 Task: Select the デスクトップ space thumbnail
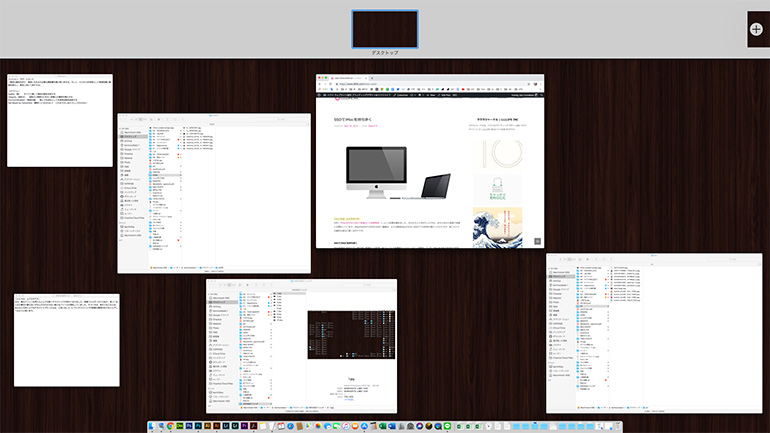pyautogui.click(x=384, y=29)
